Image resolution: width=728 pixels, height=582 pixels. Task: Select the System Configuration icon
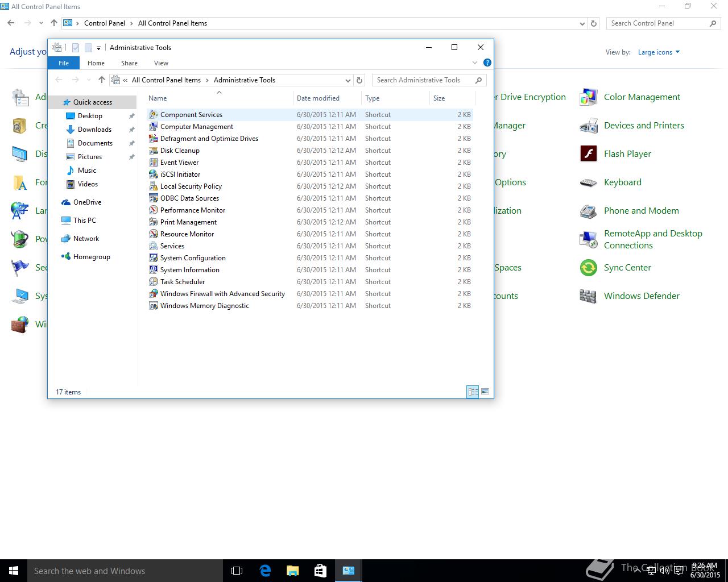click(154, 257)
